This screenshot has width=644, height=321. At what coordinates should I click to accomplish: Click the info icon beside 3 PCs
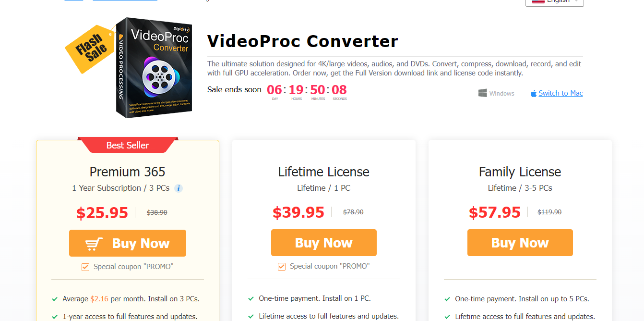point(179,188)
